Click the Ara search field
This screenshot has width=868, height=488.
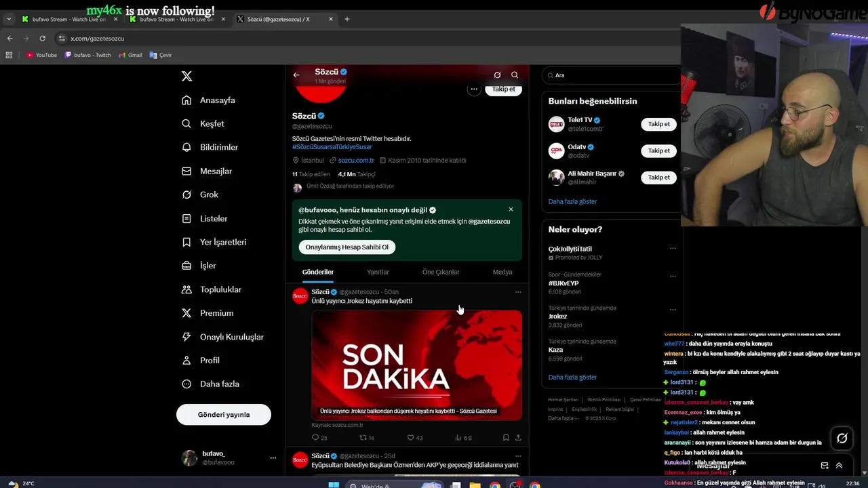pos(610,75)
